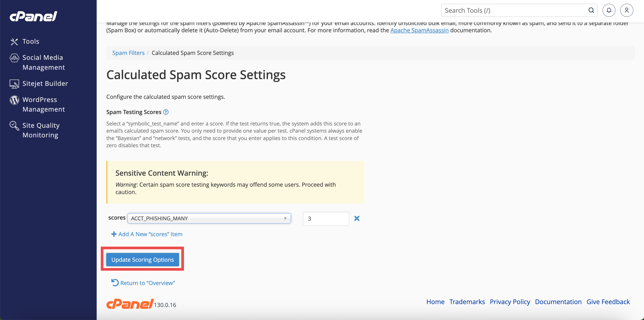Click the score value input field

tap(326, 218)
